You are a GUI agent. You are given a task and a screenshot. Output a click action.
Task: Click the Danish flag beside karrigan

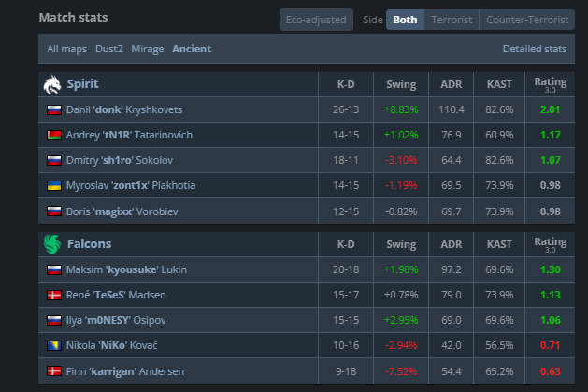point(54,371)
